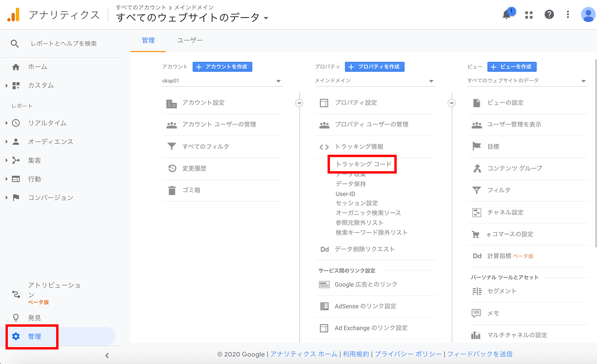Image resolution: width=597 pixels, height=364 pixels.
Task: Open the フィードバックを送信 footer link
Action: click(480, 354)
